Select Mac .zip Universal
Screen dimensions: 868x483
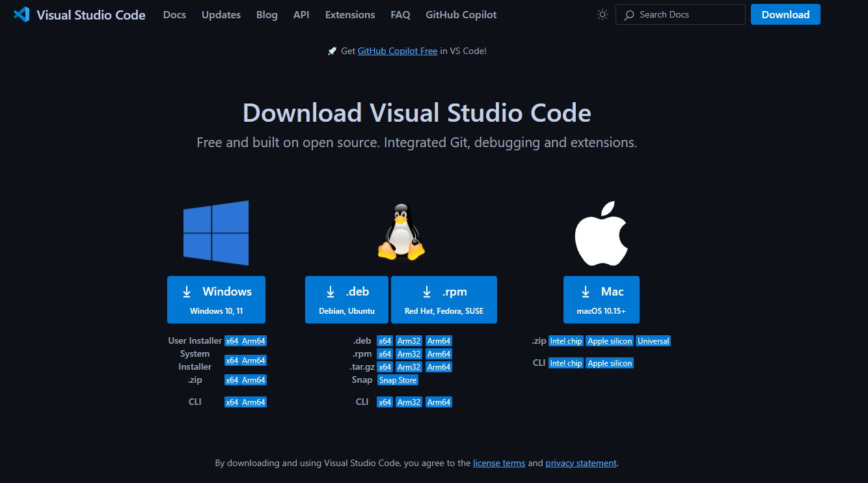point(653,341)
